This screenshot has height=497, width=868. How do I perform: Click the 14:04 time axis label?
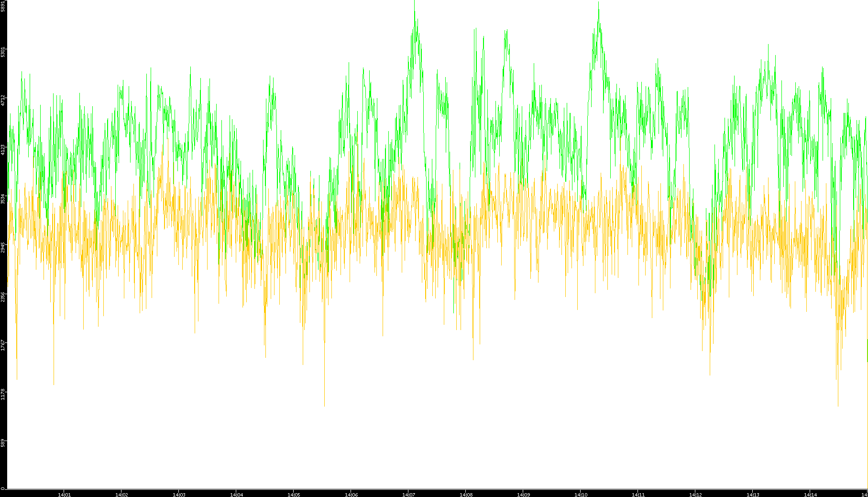pyautogui.click(x=236, y=495)
